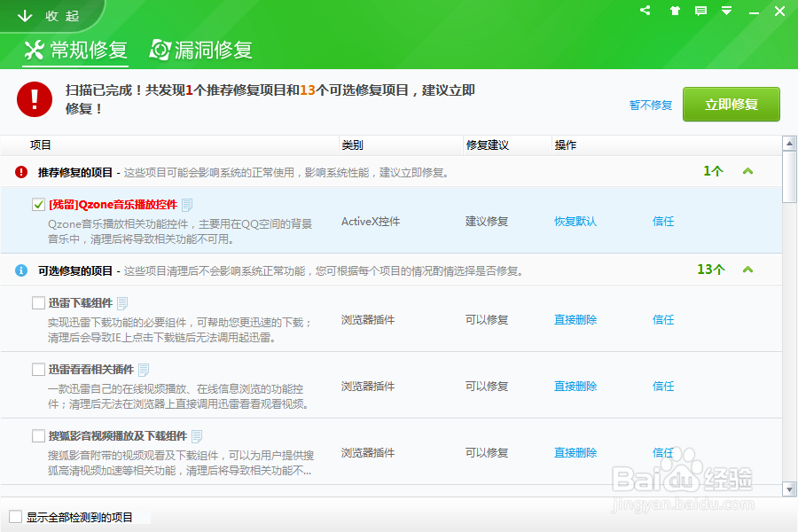Click 信任 for 迅雷下载组件

coord(663,320)
